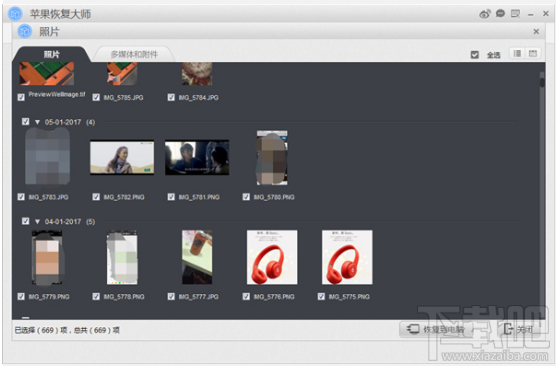Close the 照片 panel
Screen dimensions: 557x366
click(536, 32)
